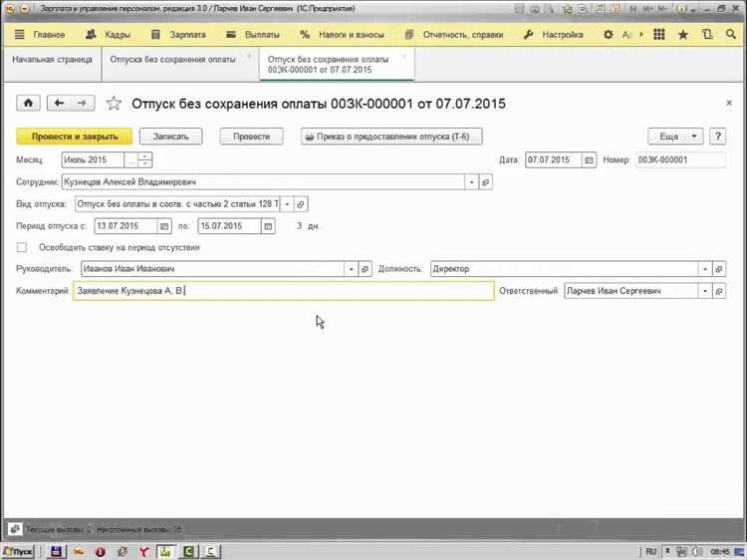The height and width of the screenshot is (560, 747).
Task: Click into the Комментарий text field
Action: point(339,291)
